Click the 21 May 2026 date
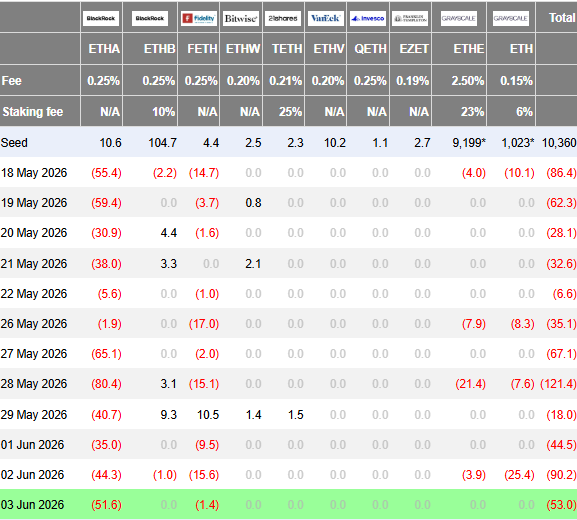Image resolution: width=577 pixels, height=520 pixels. coord(34,263)
